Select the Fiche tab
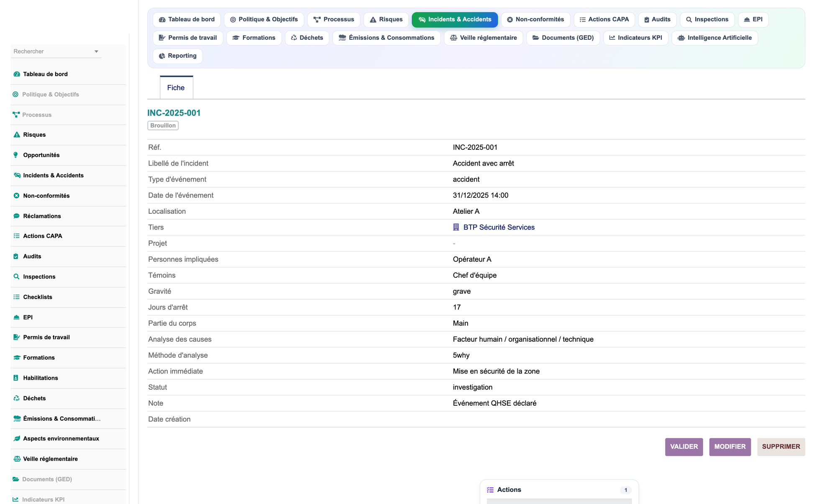 click(x=176, y=87)
